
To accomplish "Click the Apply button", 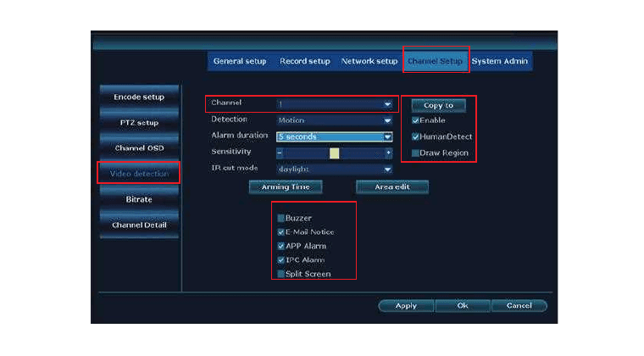I will (406, 306).
